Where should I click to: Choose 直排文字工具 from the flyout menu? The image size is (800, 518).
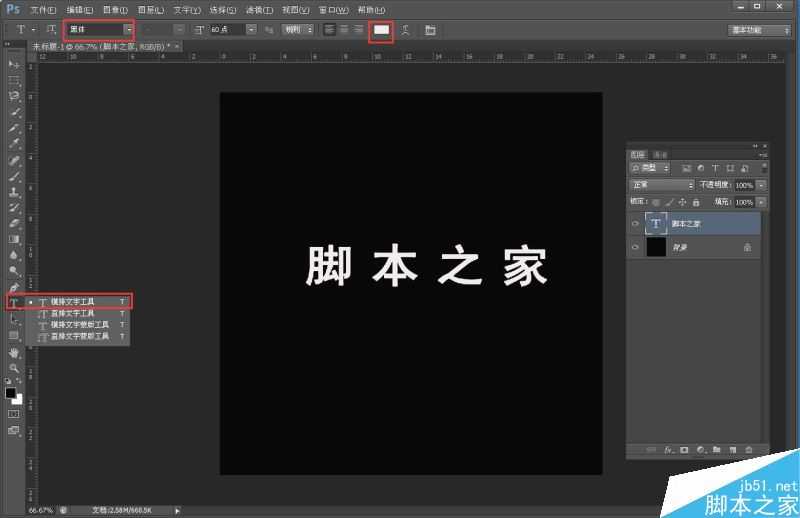coord(80,313)
